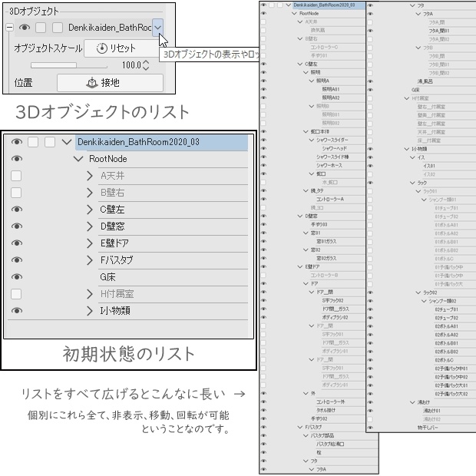Show B壁右 via its checkbox in initial list

pos(16,193)
